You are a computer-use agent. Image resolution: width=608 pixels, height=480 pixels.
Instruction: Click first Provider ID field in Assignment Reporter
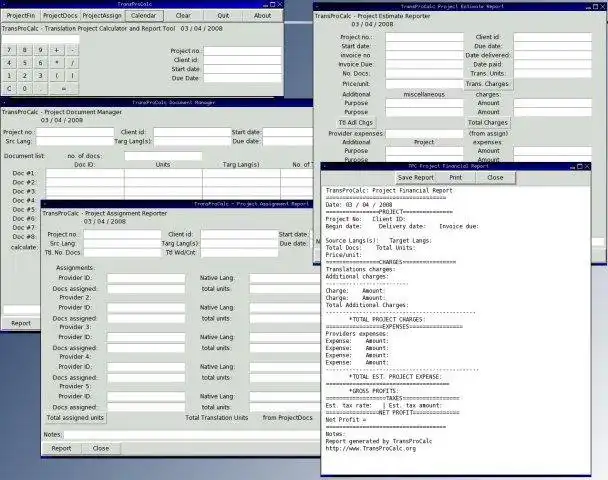(146, 278)
